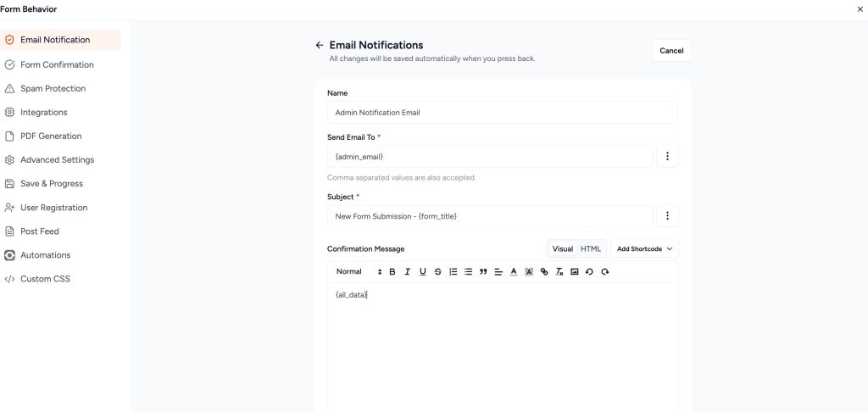Edit the Send Email To field
This screenshot has height=412, width=868.
click(490, 157)
